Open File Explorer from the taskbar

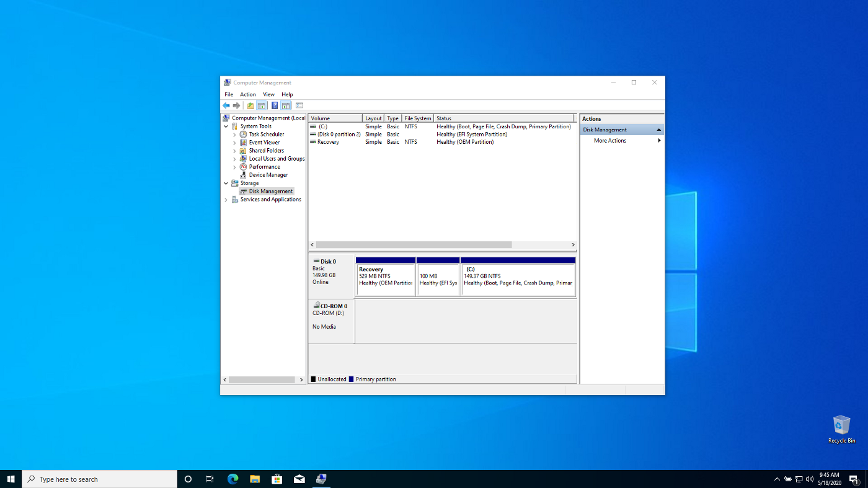(x=255, y=479)
